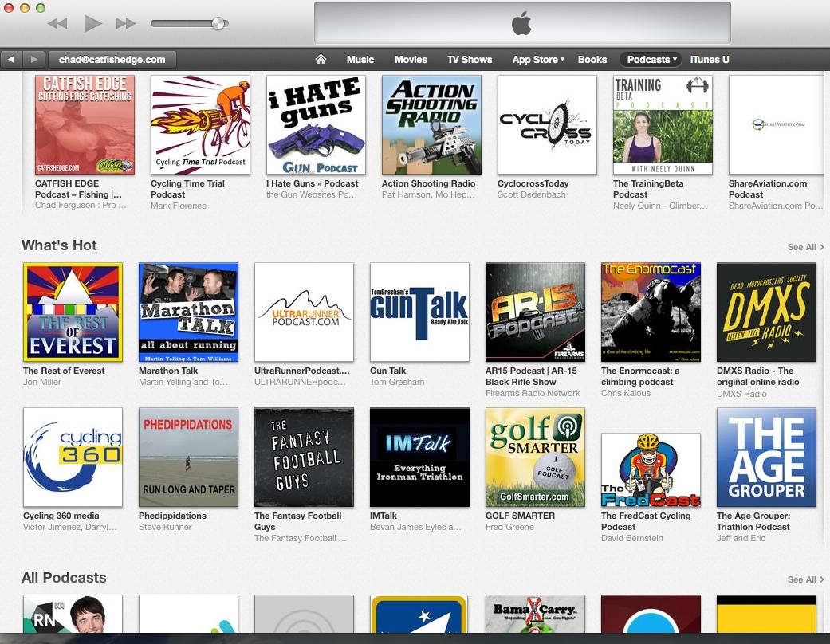
Task: Click the rewind previous track button
Action: 57,23
